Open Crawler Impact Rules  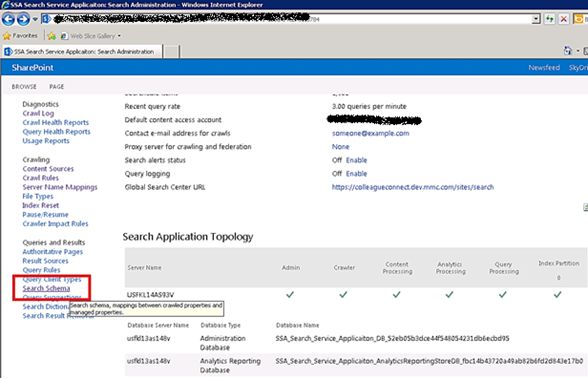click(55, 224)
